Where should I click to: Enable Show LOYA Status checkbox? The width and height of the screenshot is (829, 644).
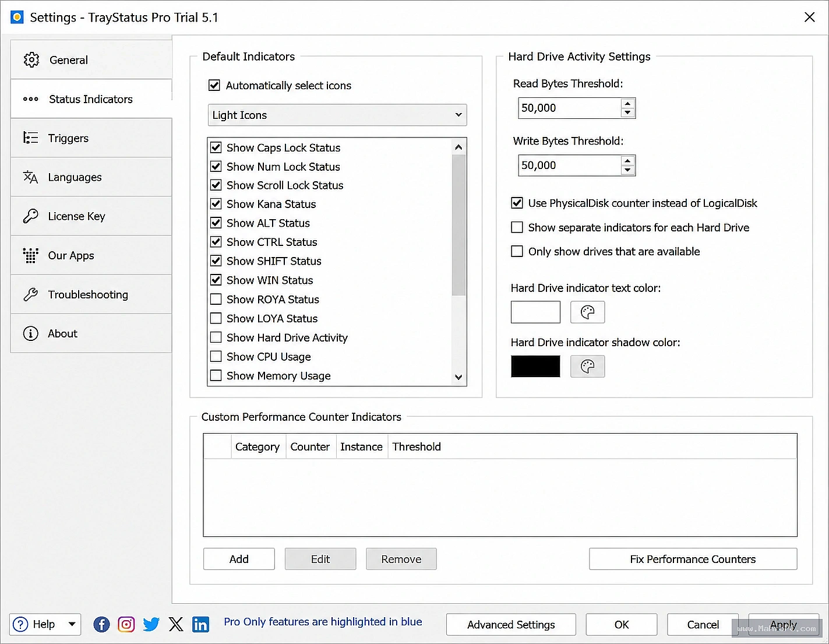(216, 318)
